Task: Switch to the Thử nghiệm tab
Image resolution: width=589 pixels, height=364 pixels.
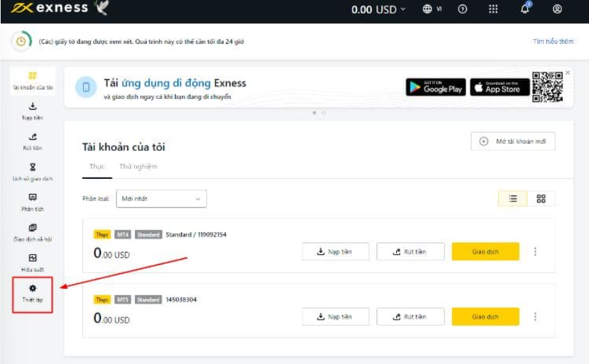Action: (x=138, y=167)
